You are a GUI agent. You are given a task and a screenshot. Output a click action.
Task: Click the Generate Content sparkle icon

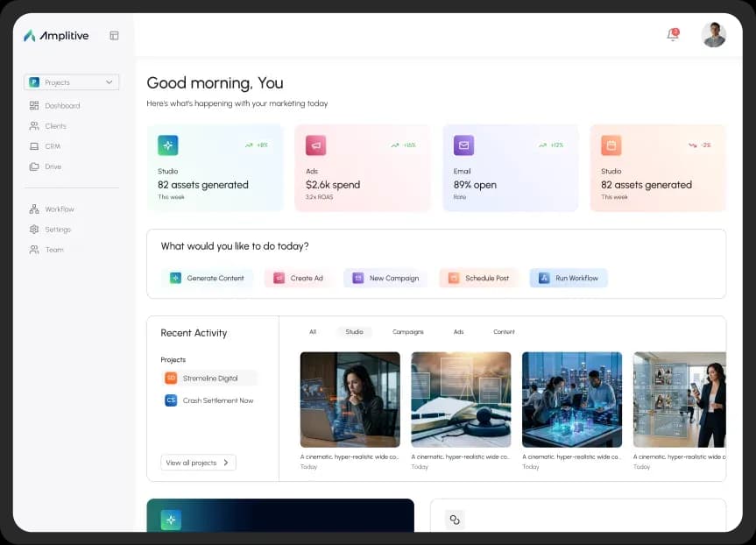pyautogui.click(x=175, y=278)
